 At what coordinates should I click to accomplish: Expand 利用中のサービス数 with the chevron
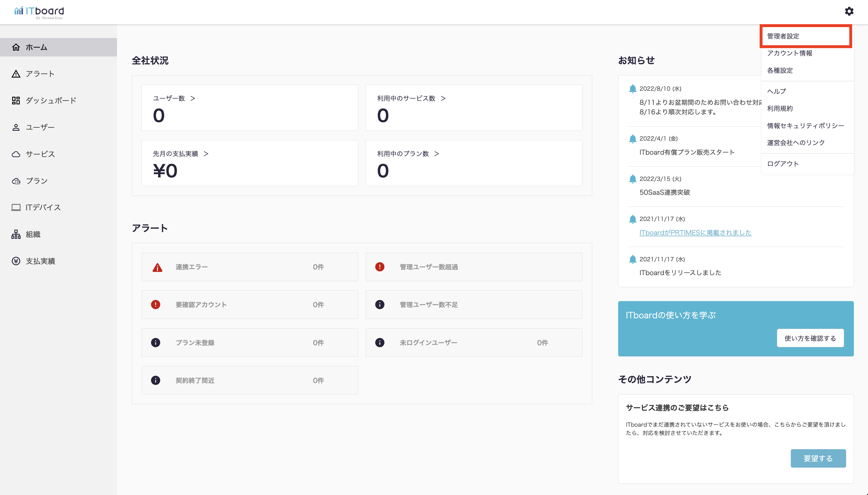pyautogui.click(x=443, y=98)
